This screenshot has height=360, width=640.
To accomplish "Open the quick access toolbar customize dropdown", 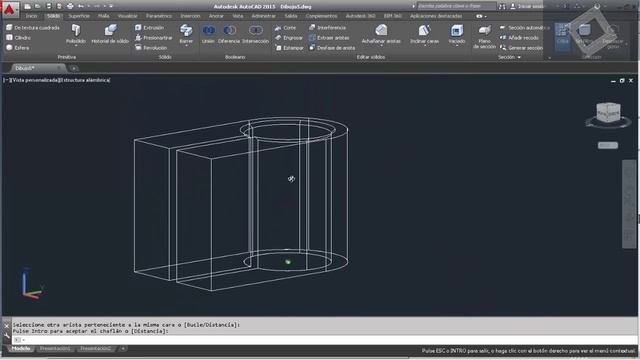I will [111, 6].
